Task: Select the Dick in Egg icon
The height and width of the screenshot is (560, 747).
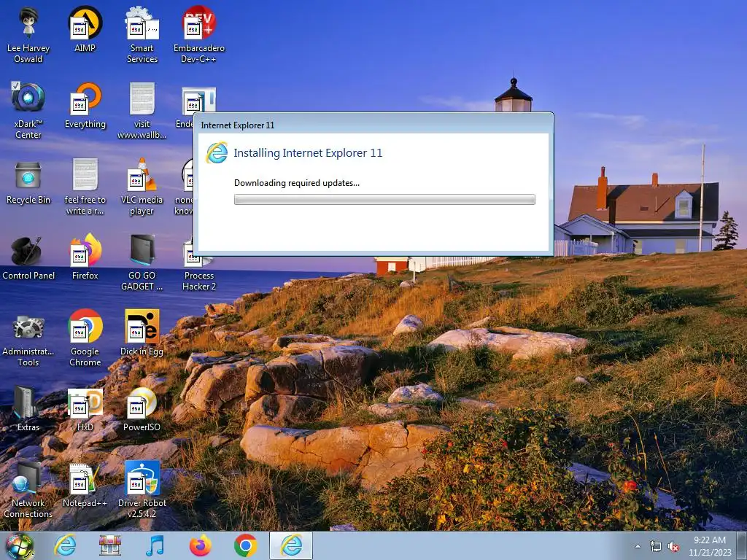Action: pyautogui.click(x=142, y=332)
